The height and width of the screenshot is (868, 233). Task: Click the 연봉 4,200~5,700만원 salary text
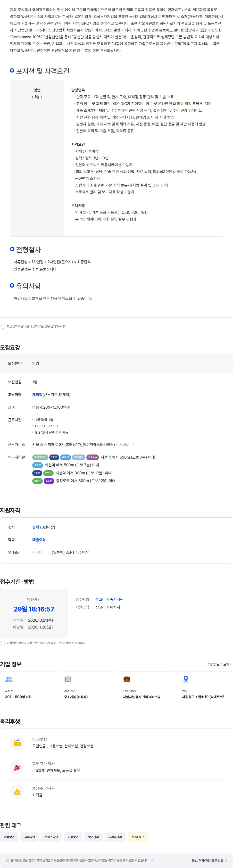[x=51, y=407]
